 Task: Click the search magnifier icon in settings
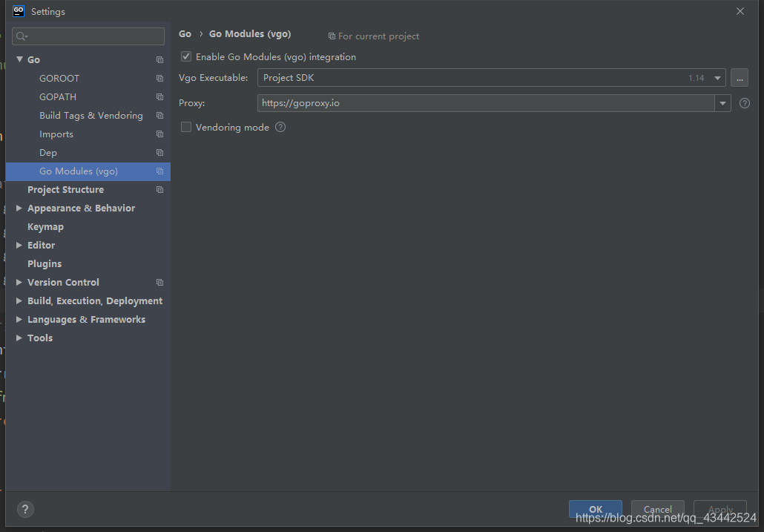[22, 36]
